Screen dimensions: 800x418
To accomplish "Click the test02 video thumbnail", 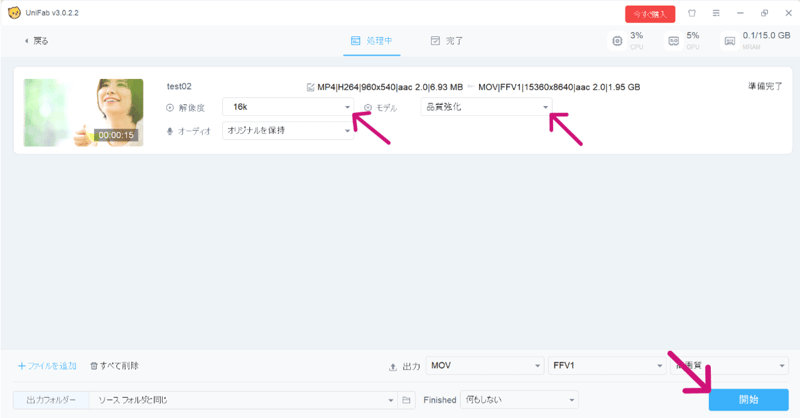I will [83, 112].
